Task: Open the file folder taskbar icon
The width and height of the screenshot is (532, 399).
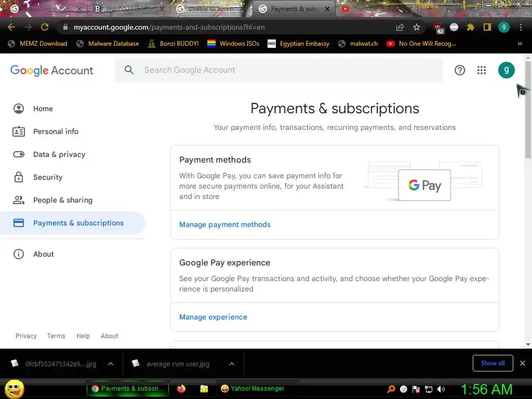Action: click(204, 389)
